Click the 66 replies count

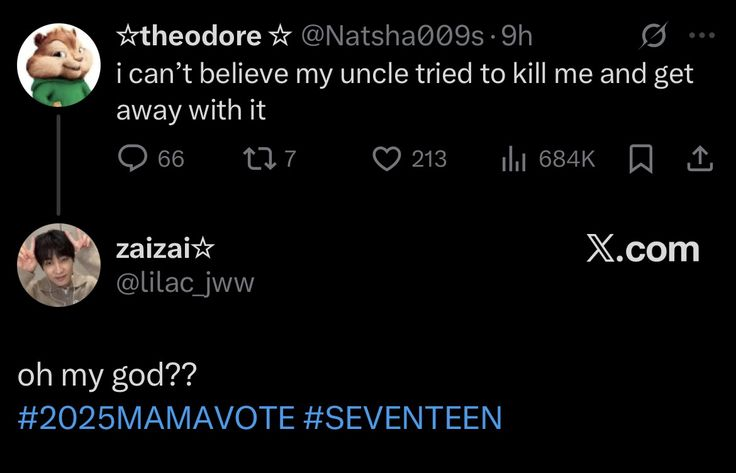(x=171, y=159)
